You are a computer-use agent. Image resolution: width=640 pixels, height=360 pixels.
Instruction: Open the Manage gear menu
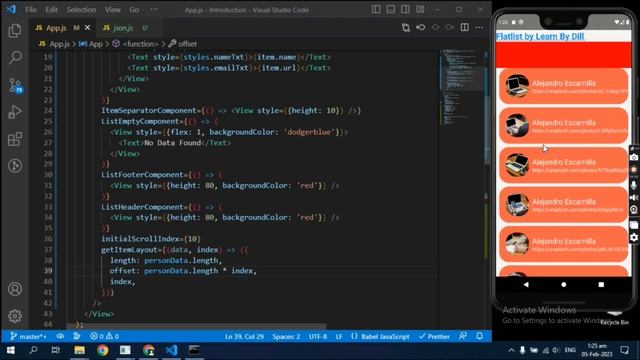(15, 316)
